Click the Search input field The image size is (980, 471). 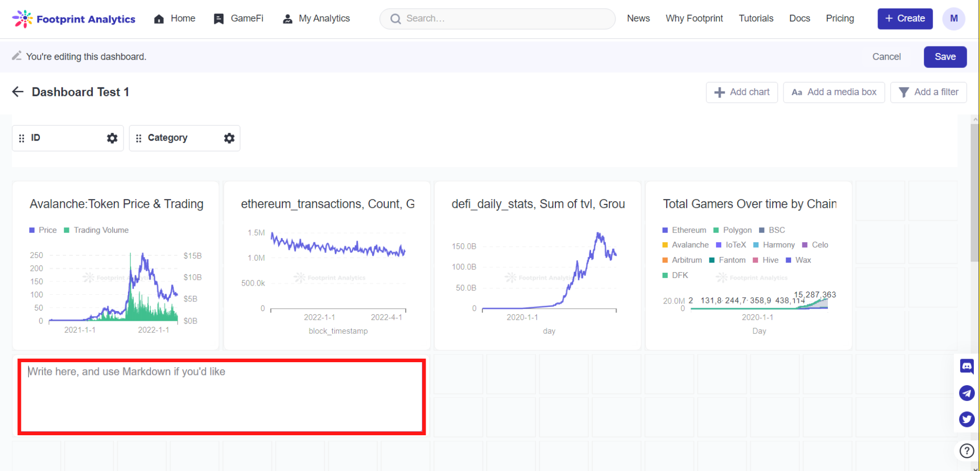497,18
